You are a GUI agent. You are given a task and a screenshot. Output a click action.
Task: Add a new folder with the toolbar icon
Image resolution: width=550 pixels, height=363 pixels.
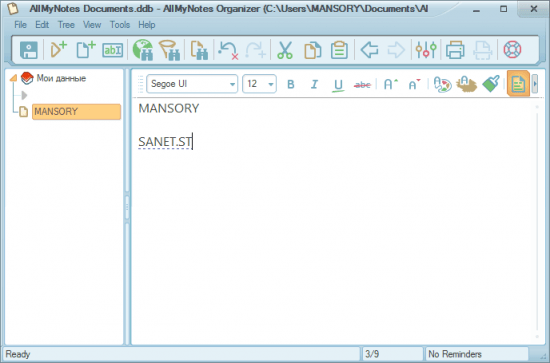pos(59,49)
